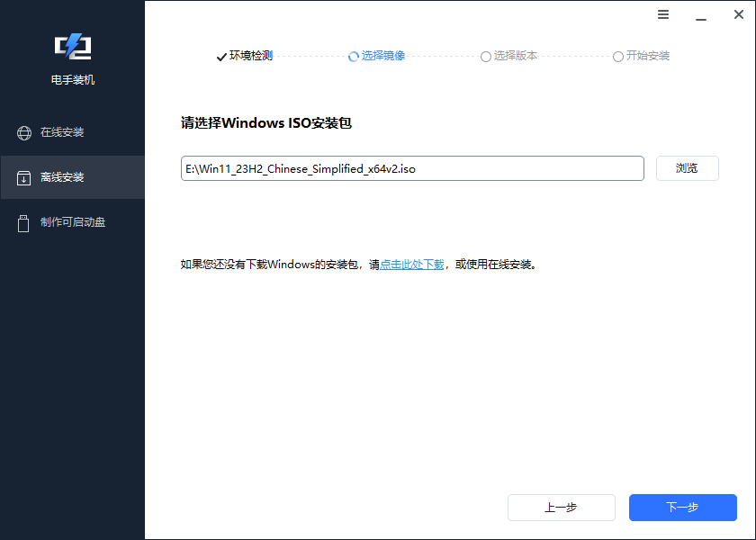
Task: Select the 开始安装 step circle
Action: coord(618,56)
